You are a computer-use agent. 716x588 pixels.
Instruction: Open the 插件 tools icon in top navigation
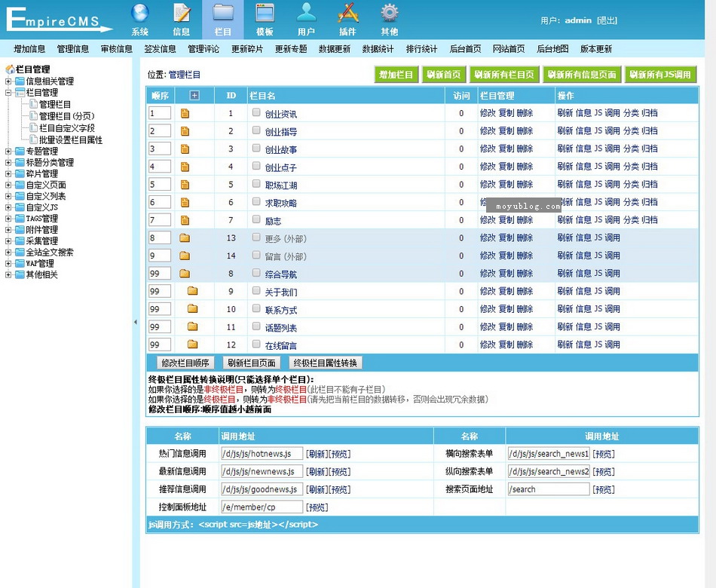348,14
